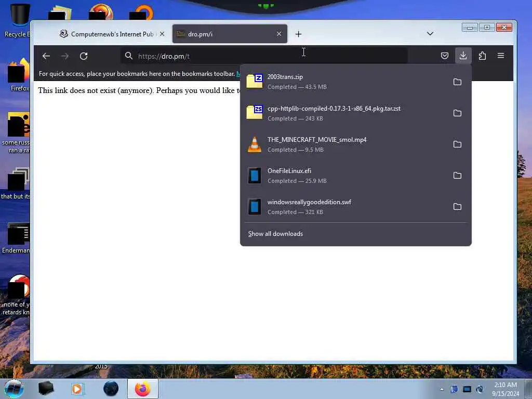Show 2003trans.zip in its folder
Screen dimensions: 532x399
(457, 82)
